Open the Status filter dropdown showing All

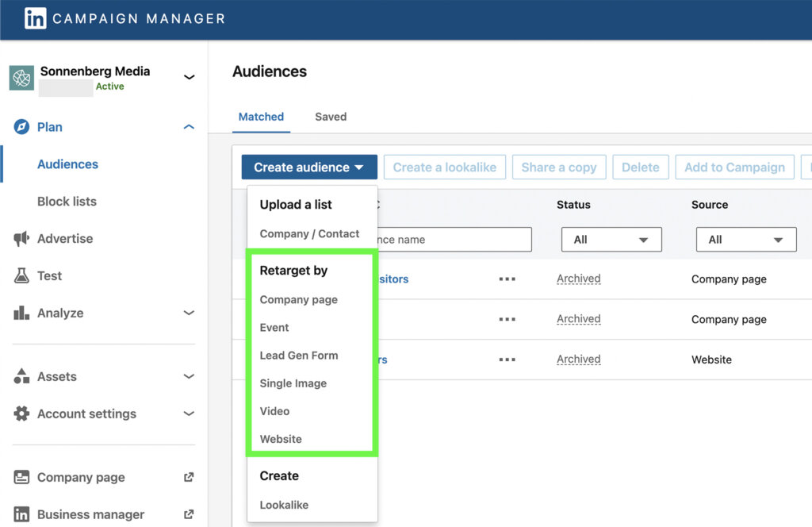[x=611, y=239]
